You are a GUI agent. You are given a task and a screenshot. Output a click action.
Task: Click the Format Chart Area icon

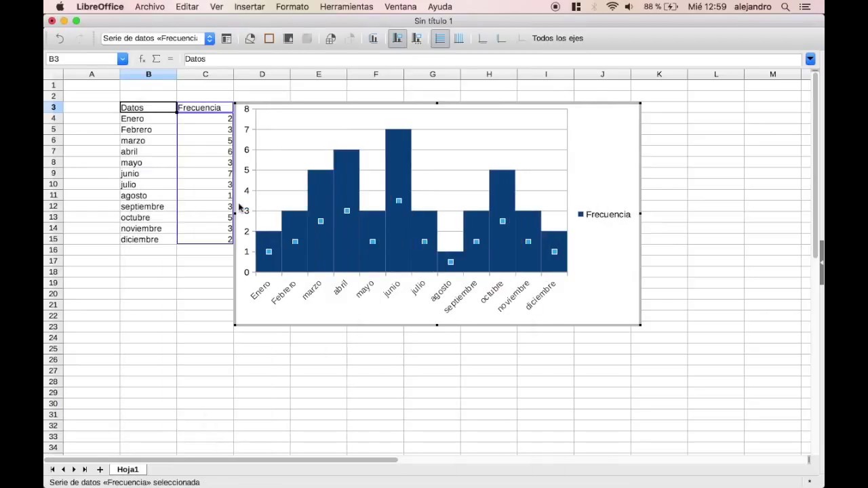pyautogui.click(x=269, y=39)
